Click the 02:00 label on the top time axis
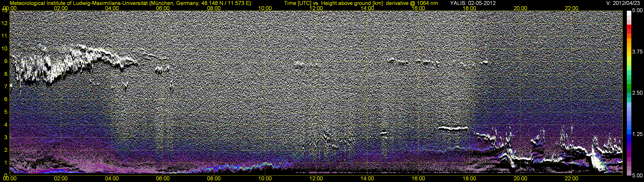This screenshot has width=644, height=182. 61,8
